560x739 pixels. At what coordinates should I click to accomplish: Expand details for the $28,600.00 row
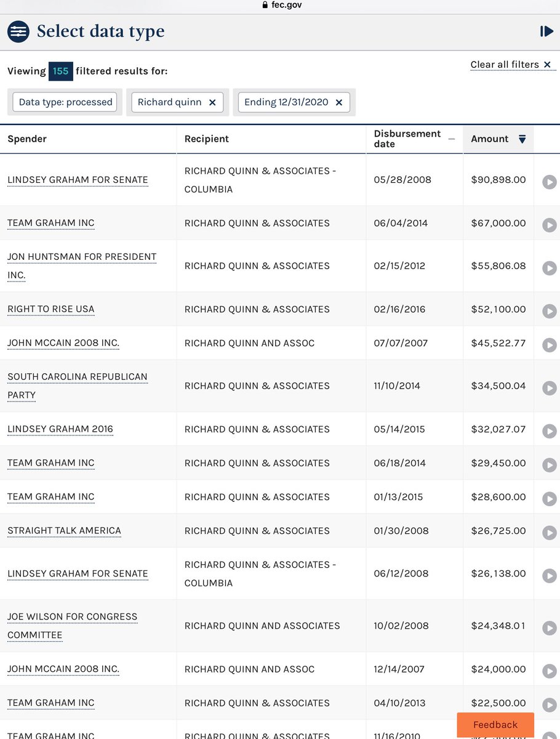tap(549, 499)
